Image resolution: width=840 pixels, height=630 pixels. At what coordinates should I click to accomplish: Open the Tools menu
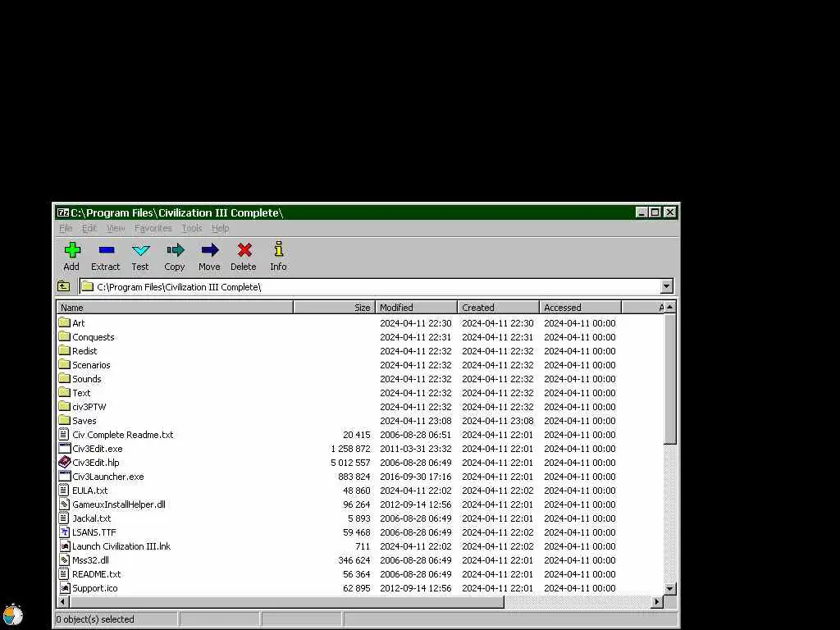[x=192, y=228]
